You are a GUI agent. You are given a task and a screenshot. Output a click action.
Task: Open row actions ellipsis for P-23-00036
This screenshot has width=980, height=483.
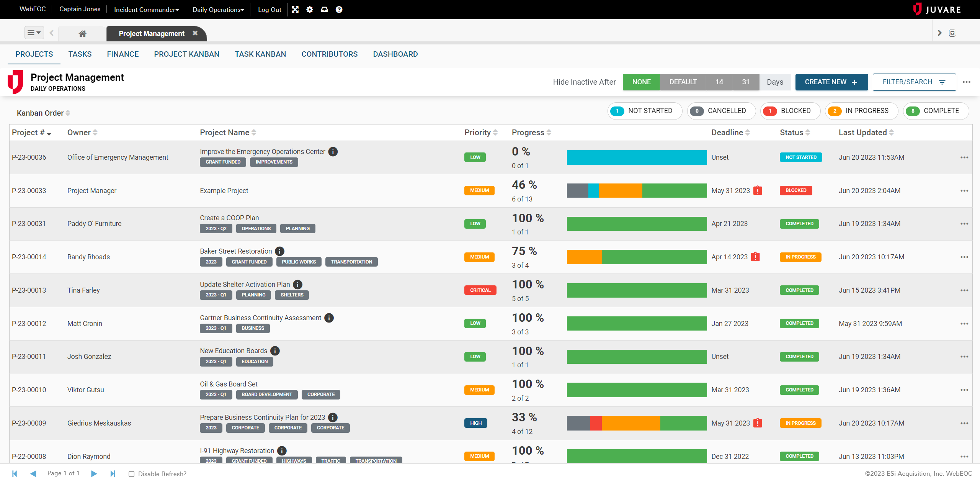(x=964, y=157)
